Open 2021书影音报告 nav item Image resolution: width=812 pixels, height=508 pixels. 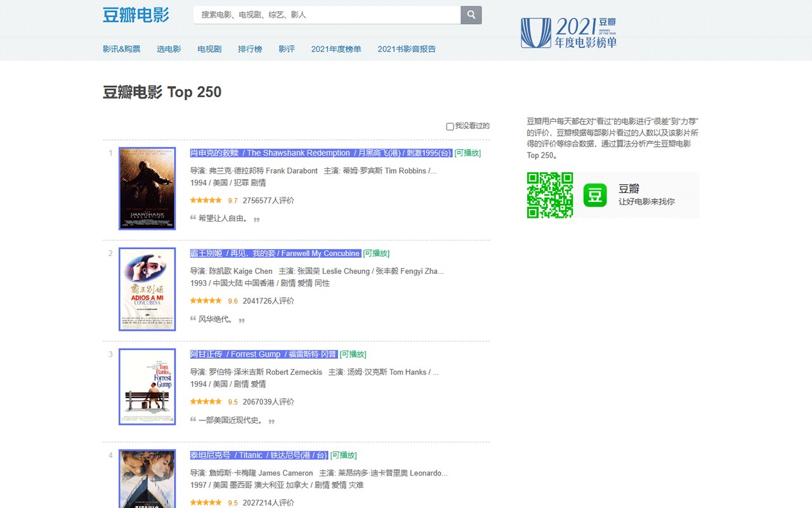click(x=407, y=49)
